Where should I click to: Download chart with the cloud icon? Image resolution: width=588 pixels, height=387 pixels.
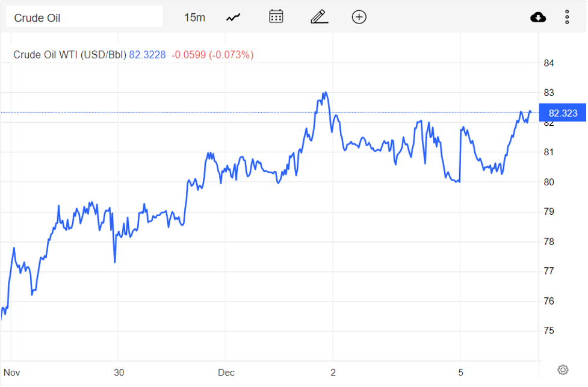point(538,17)
